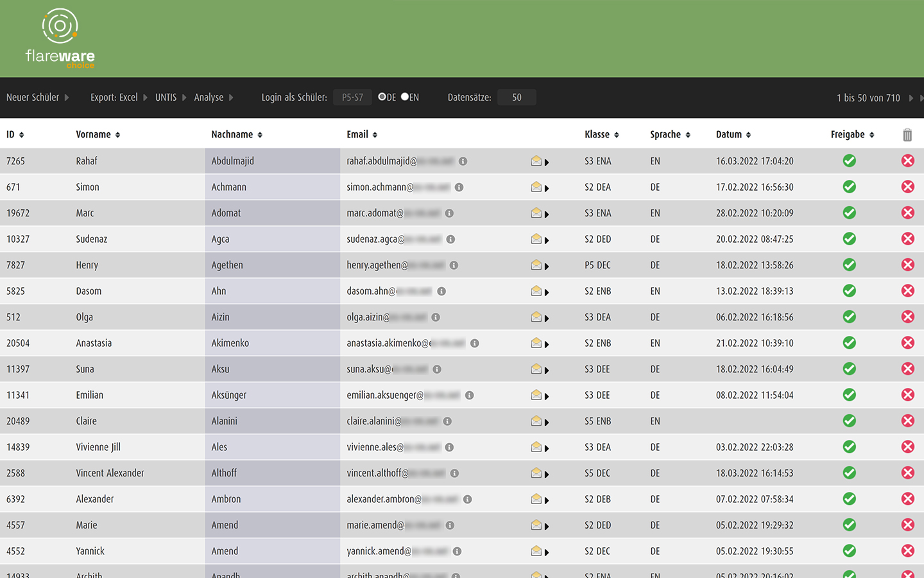Click date 18.03.2022 16:14:53

click(755, 473)
